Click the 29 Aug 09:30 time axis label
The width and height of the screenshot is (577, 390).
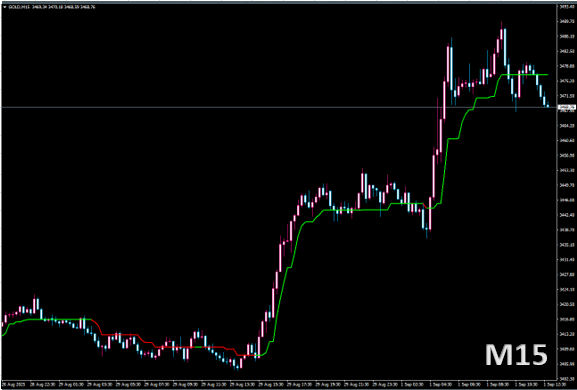click(x=184, y=383)
